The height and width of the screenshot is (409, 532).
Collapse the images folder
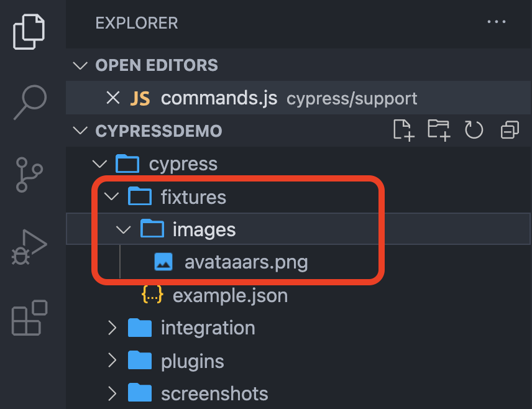pyautogui.click(x=124, y=231)
